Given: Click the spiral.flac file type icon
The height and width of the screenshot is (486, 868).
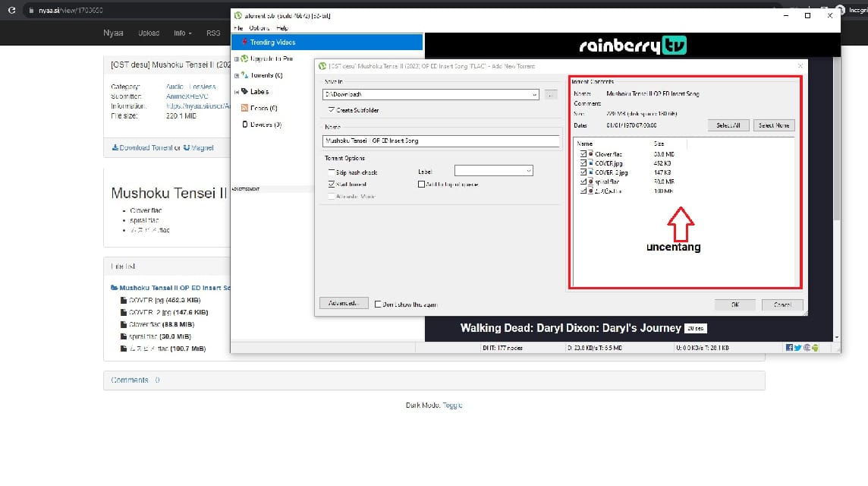Looking at the screenshot, I should (x=590, y=181).
